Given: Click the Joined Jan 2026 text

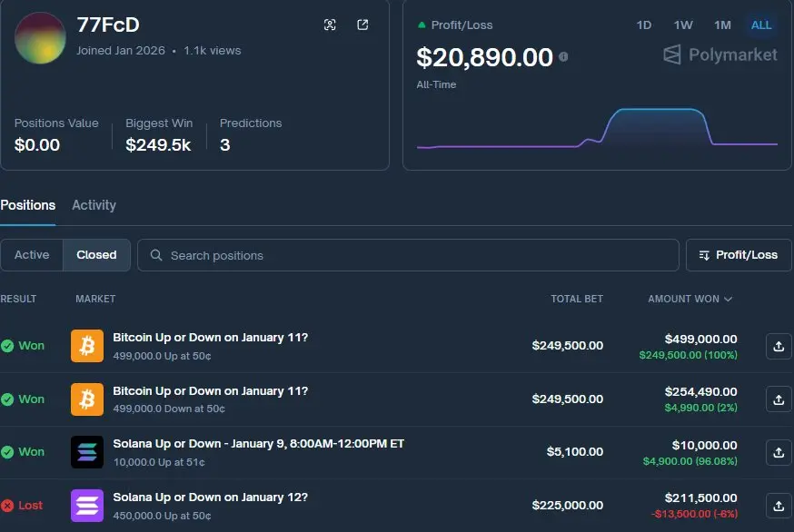Looking at the screenshot, I should click(121, 51).
